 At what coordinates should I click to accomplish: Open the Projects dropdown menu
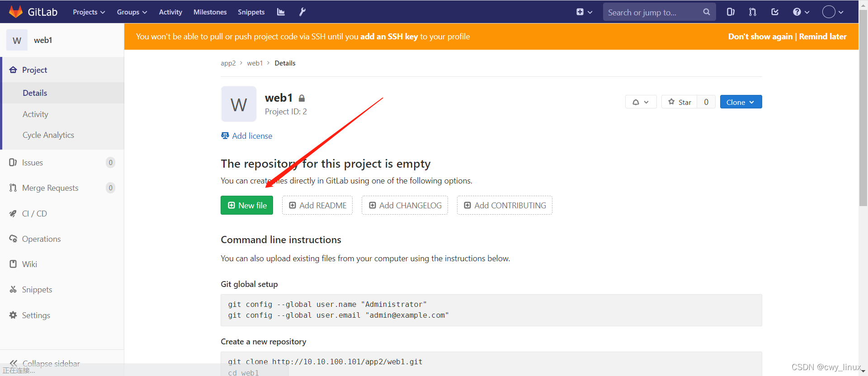89,12
